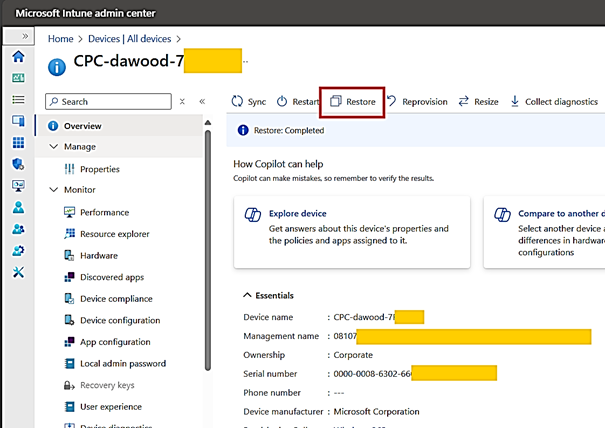Click Microsoft Corporation manufacturer value

coord(376,412)
